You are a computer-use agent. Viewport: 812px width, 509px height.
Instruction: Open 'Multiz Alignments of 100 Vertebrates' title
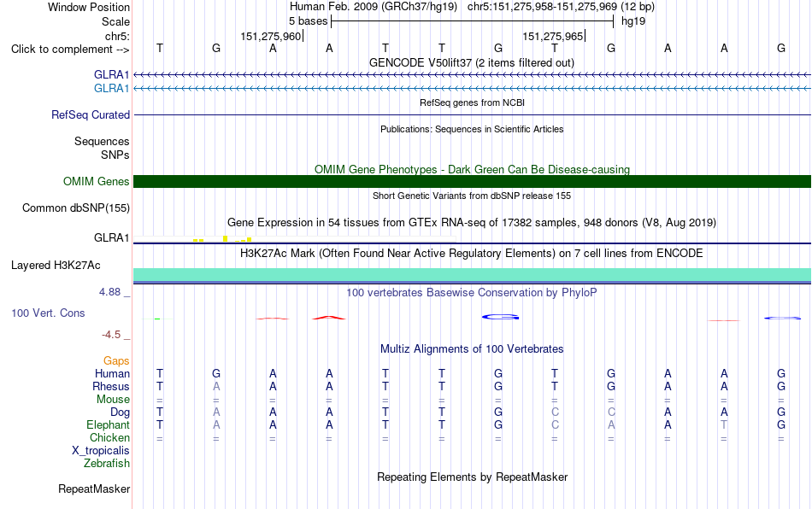pyautogui.click(x=472, y=349)
